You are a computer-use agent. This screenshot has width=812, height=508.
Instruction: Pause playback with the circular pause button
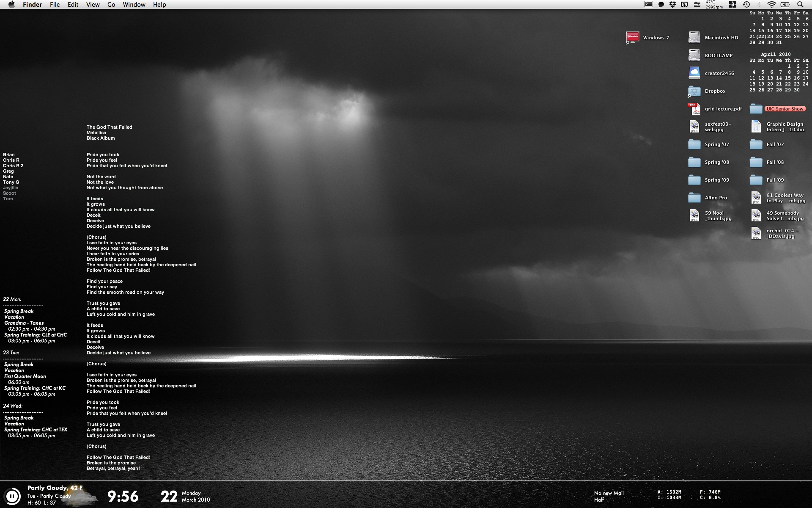[12, 496]
